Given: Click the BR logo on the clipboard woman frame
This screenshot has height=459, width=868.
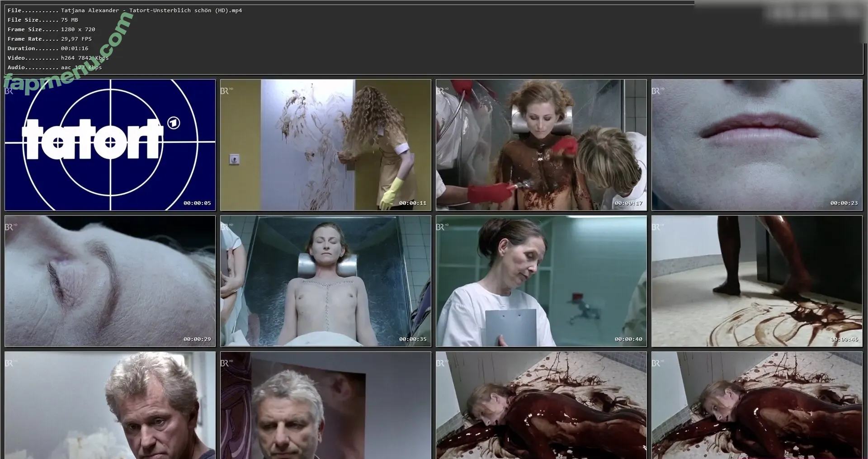Looking at the screenshot, I should pos(442,227).
